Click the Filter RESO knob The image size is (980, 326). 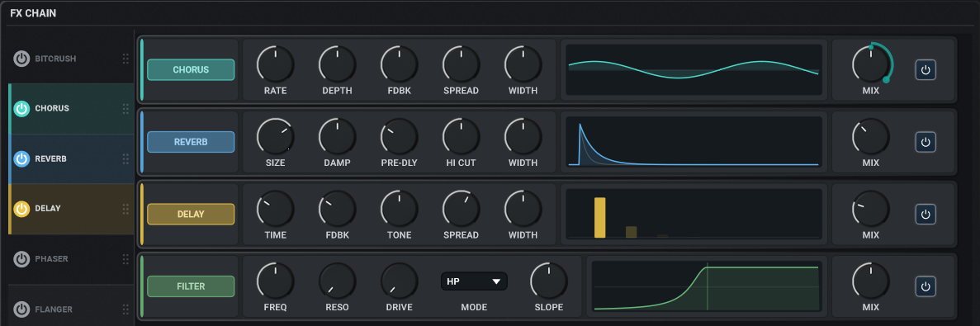(338, 281)
